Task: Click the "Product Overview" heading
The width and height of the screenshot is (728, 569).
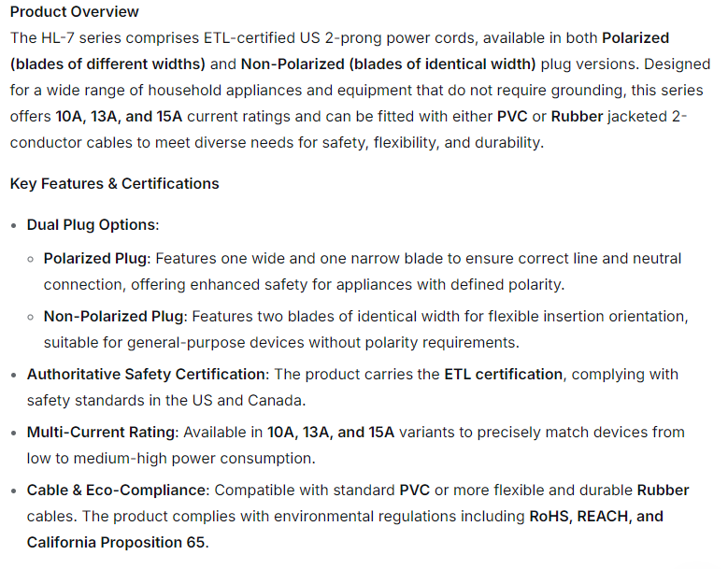Action: (x=74, y=12)
